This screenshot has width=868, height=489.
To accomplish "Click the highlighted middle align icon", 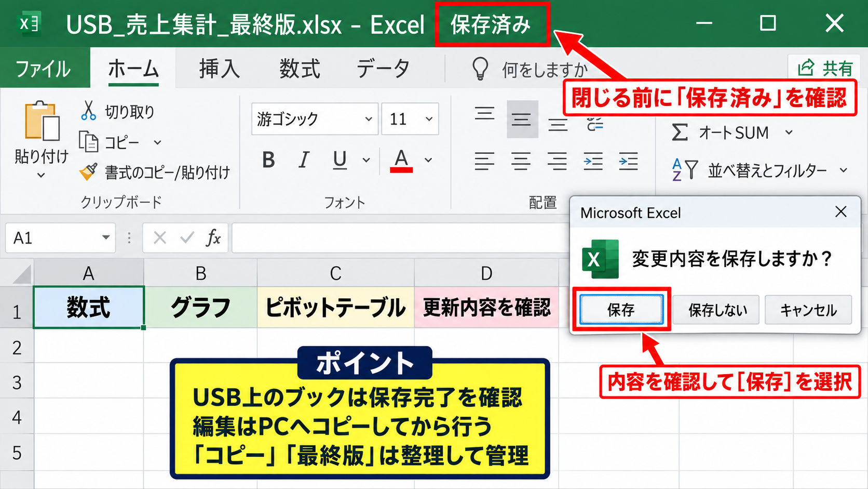I will pyautogui.click(x=521, y=120).
